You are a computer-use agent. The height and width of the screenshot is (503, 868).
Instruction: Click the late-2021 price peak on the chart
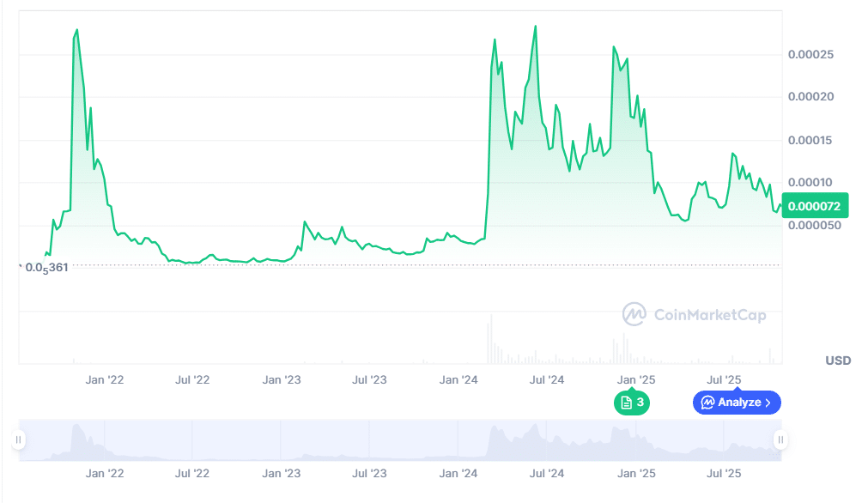click(77, 30)
